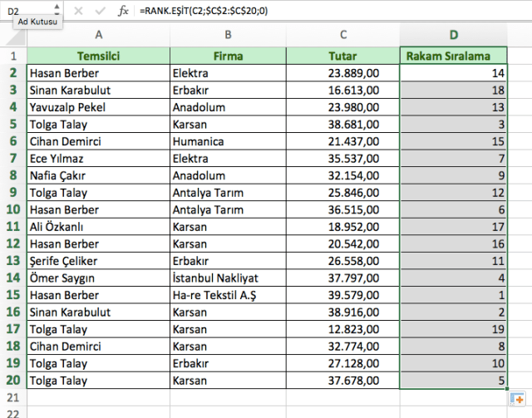The image size is (532, 418).
Task: Click the cell containing 39.579,00
Action: click(343, 295)
